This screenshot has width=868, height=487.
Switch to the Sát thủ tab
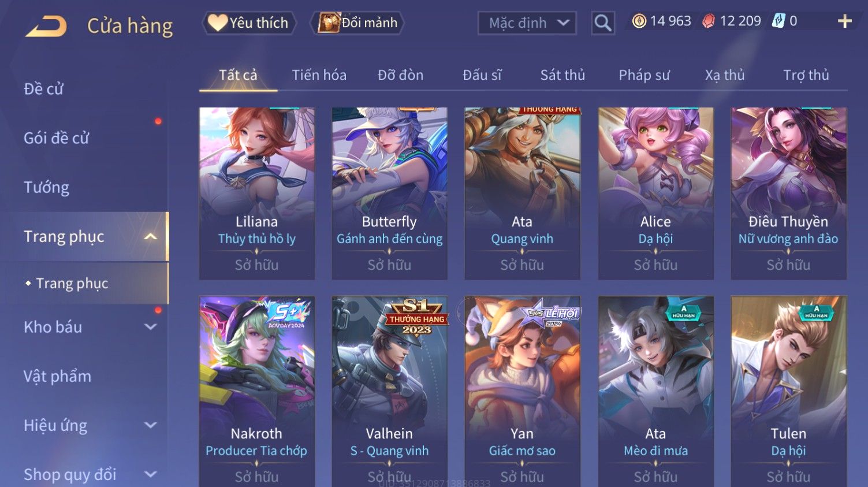pyautogui.click(x=562, y=75)
